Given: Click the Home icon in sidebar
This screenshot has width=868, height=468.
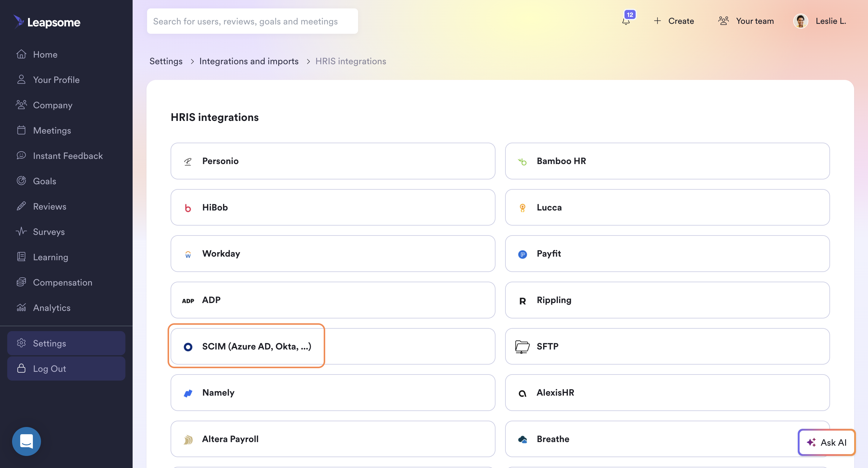Looking at the screenshot, I should tap(21, 54).
